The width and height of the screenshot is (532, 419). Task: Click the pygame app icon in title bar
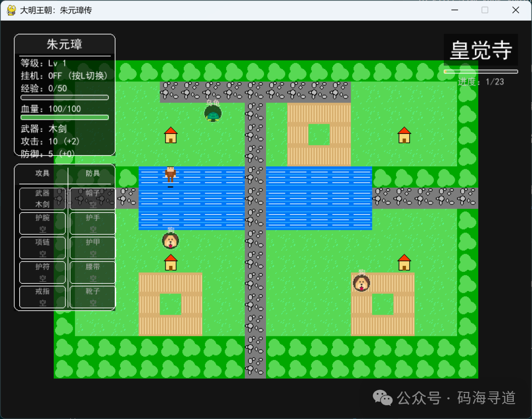pos(11,10)
